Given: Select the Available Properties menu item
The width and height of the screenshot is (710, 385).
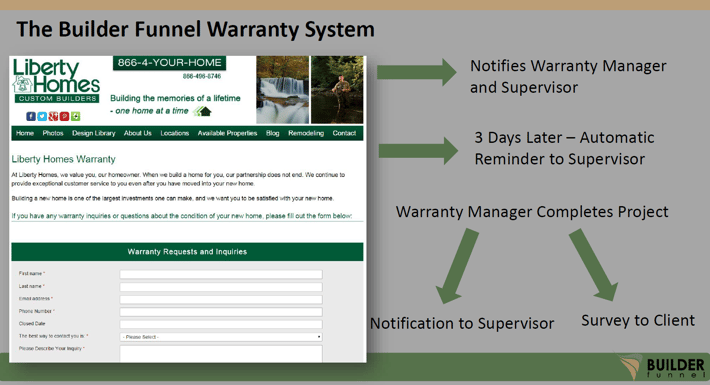Looking at the screenshot, I should [x=227, y=133].
